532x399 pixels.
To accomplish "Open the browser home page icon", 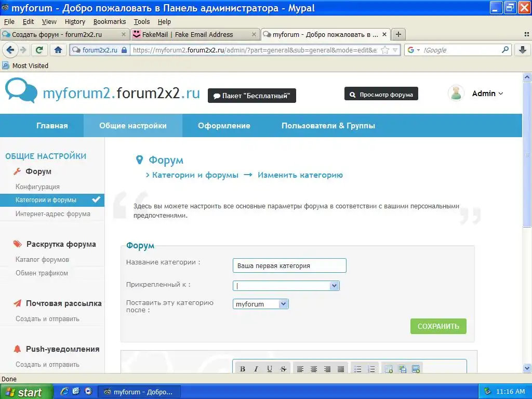I will pos(58,50).
